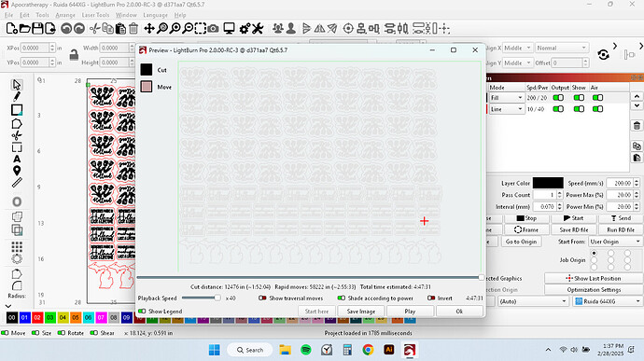Toggle Show for the Line layer
The width and height of the screenshot is (644, 361).
(x=579, y=109)
